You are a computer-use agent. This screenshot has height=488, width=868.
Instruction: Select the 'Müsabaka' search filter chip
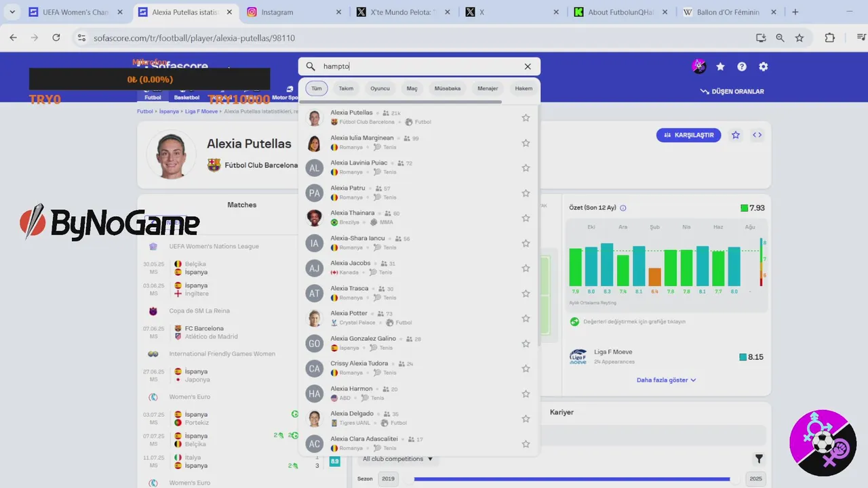coord(448,89)
